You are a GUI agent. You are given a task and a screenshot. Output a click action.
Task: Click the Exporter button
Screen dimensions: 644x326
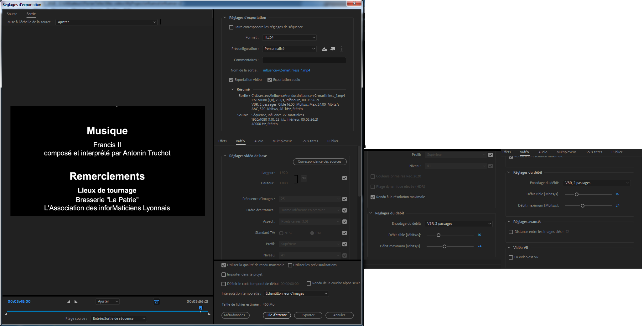tap(308, 315)
